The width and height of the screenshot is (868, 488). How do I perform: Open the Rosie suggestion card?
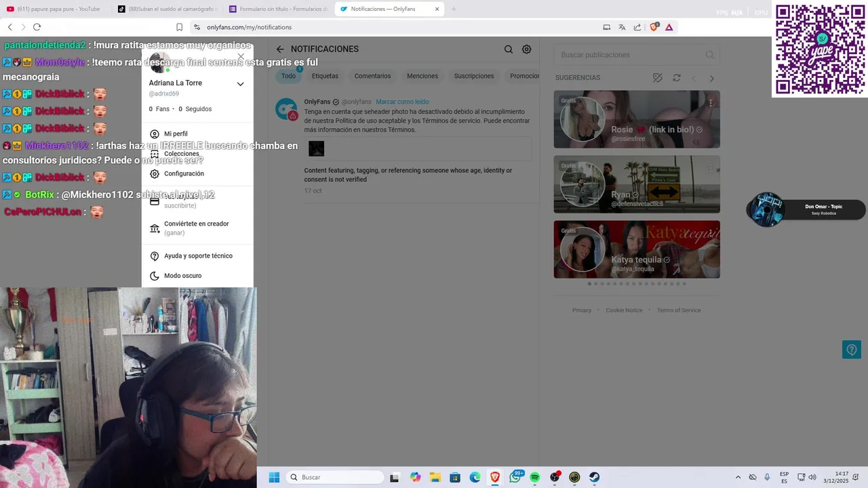click(x=637, y=119)
